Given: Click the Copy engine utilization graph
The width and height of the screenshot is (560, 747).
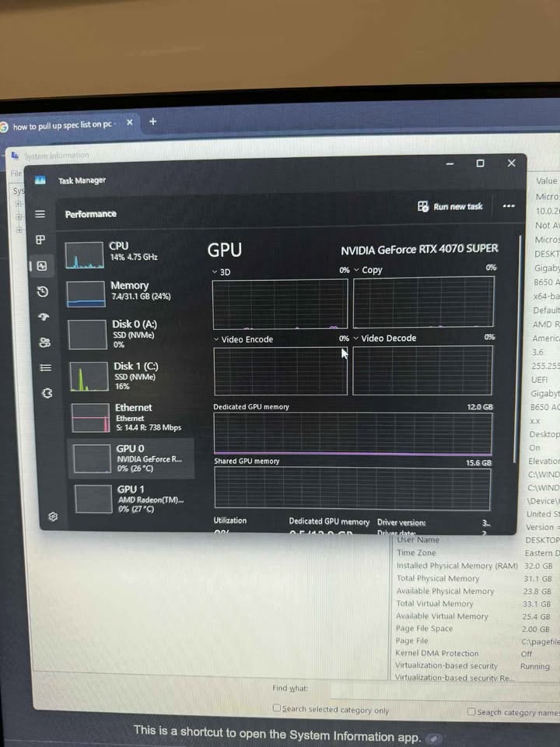Looking at the screenshot, I should [423, 302].
